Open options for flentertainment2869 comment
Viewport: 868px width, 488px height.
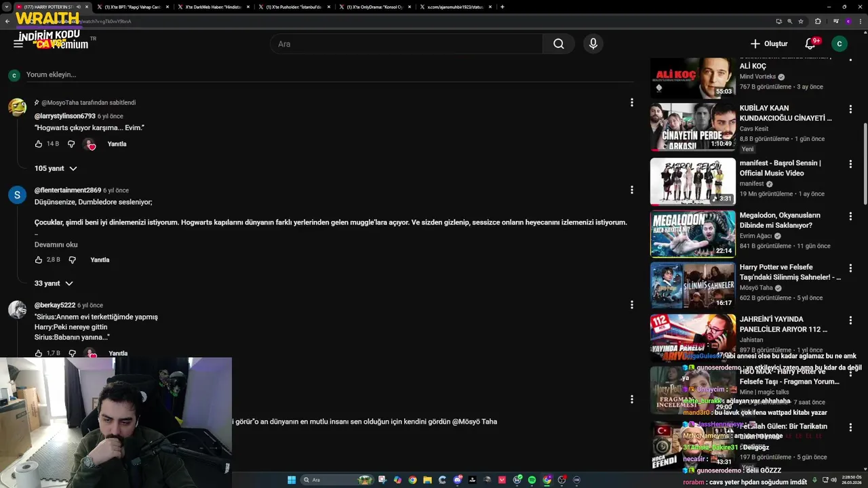631,190
